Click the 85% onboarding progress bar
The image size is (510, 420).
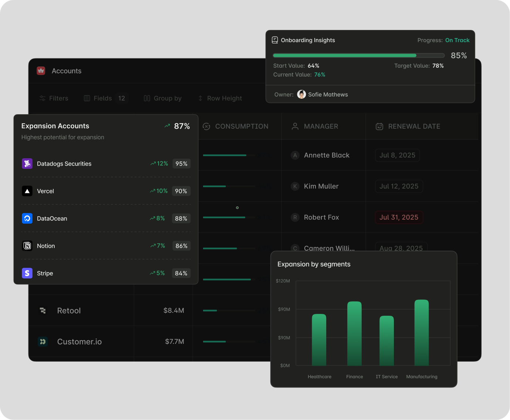(x=359, y=55)
